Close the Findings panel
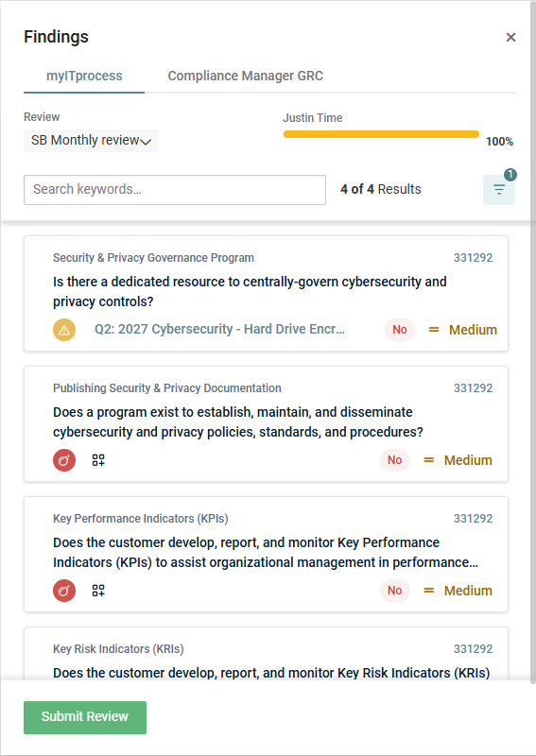Screen dimensions: 536x756 tap(510, 37)
